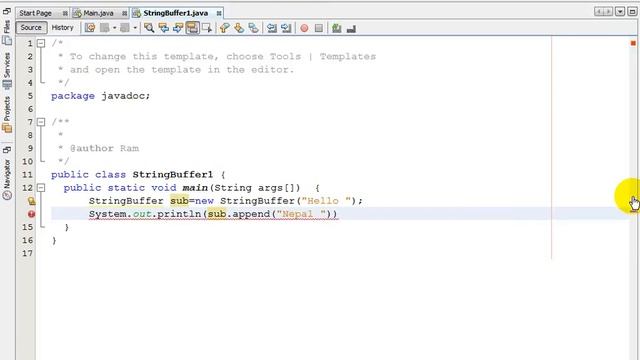
Task: Click on the 'main' method name
Action: (195, 188)
